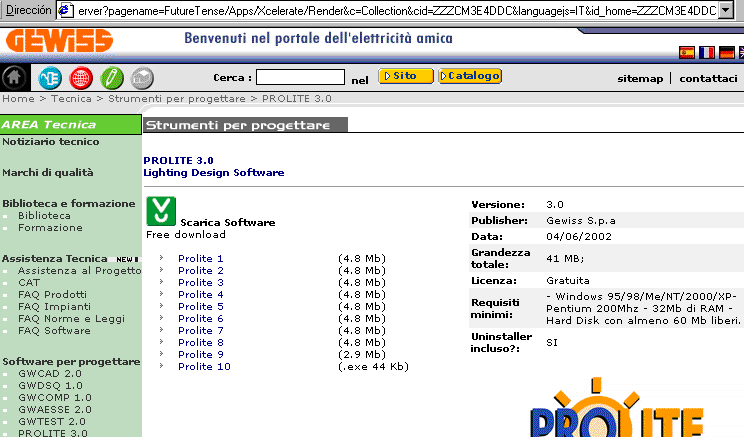Viewport: 744px width, 437px height.
Task: Download Prolite 5 file
Action: point(200,307)
